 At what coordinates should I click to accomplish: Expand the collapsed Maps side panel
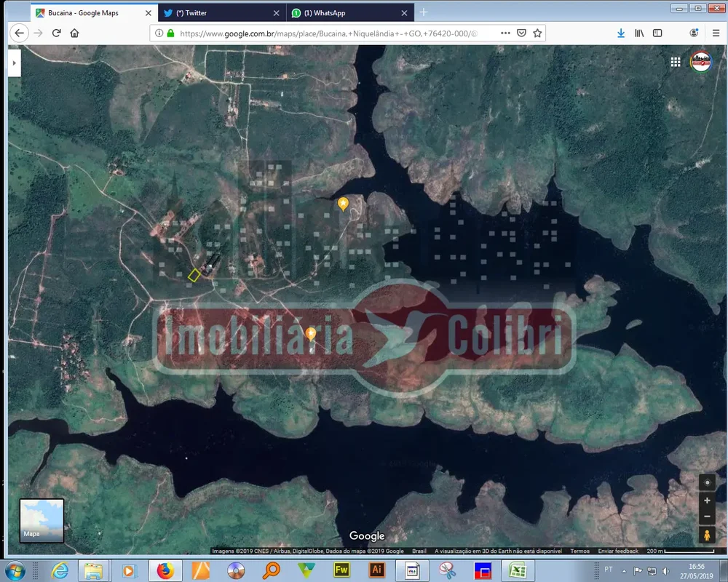[14, 63]
